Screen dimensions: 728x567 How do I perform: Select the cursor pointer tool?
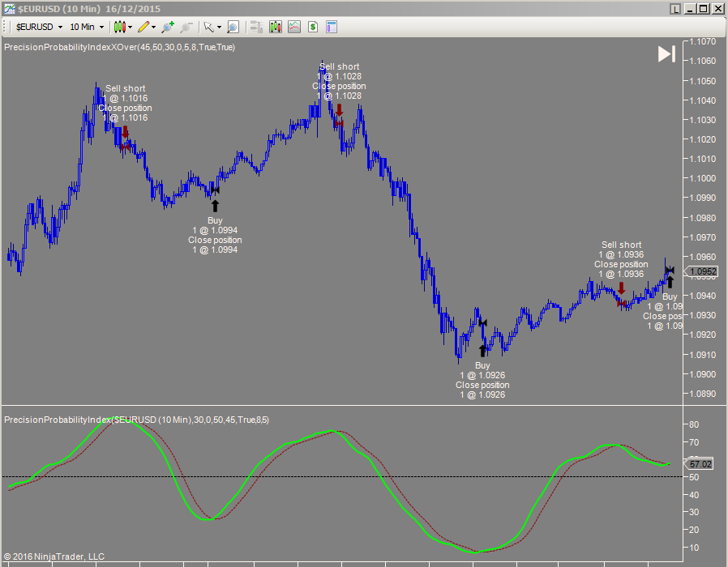(210, 27)
